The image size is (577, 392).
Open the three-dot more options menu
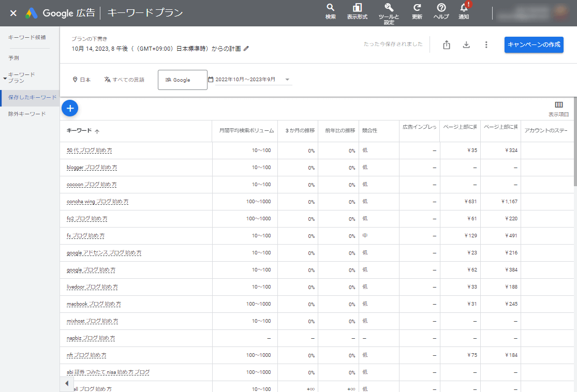(486, 45)
